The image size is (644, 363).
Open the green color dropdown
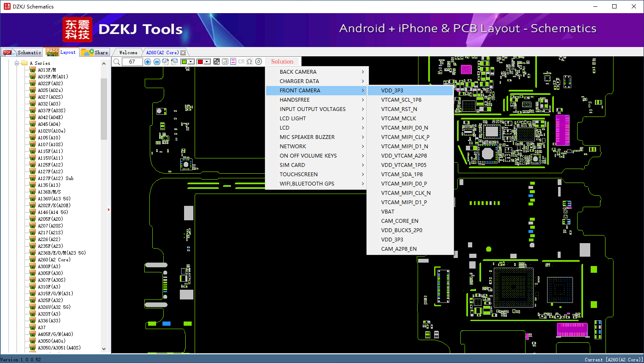pos(191,62)
